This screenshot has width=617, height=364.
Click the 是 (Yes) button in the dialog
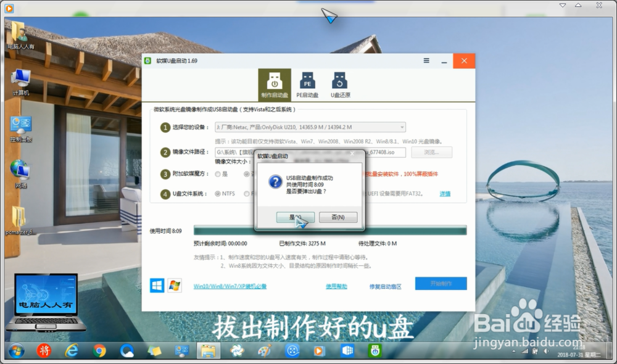295,217
